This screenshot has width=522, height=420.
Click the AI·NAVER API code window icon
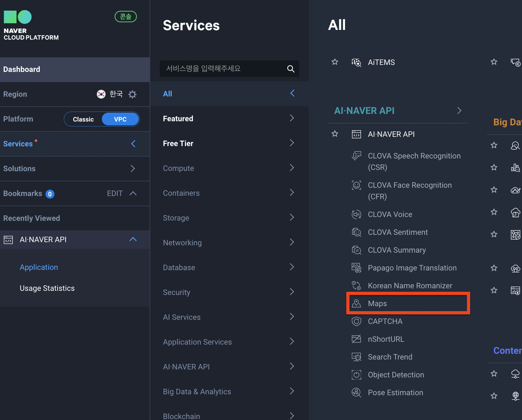(356, 134)
